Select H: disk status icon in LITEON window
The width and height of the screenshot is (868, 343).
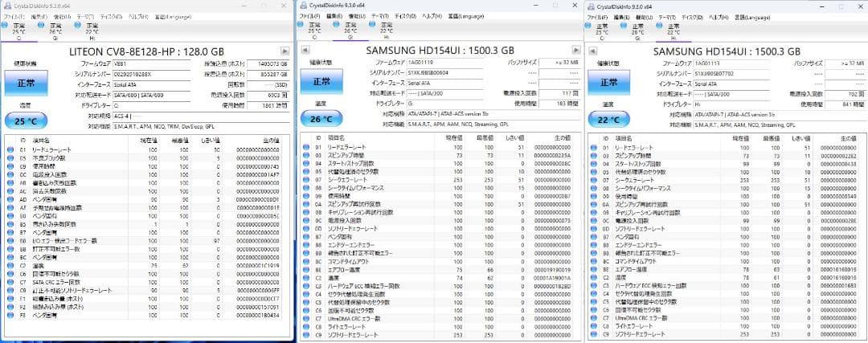pos(79,26)
